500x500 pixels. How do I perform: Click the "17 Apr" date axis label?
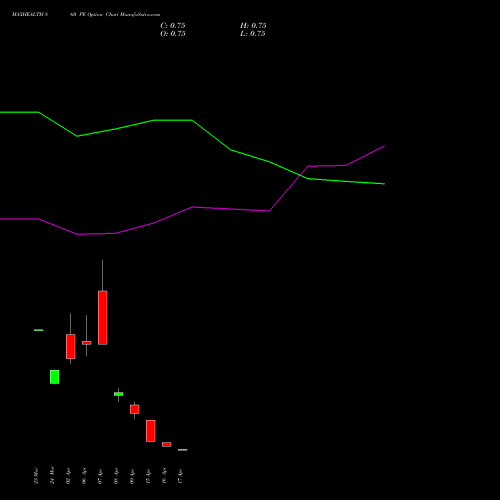click(180, 476)
